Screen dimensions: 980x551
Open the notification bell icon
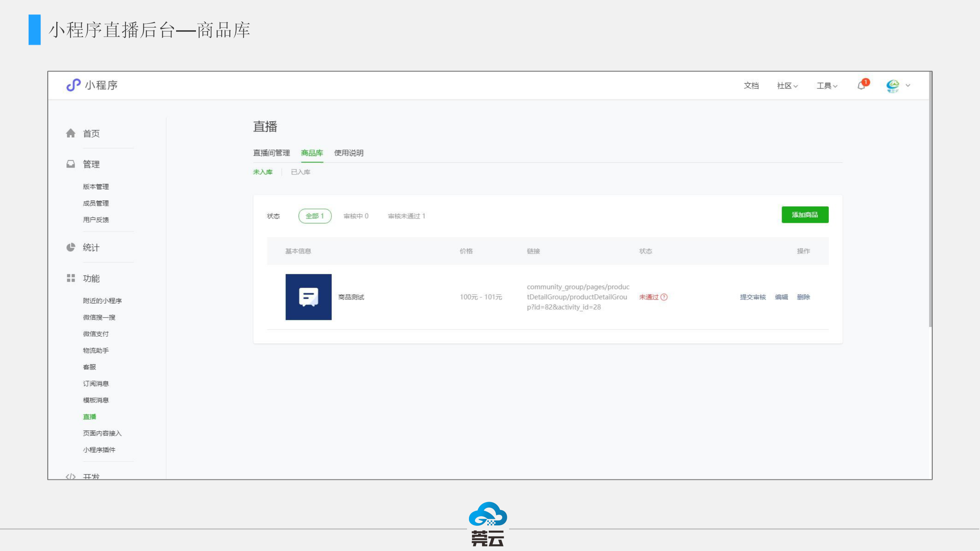[x=861, y=85]
